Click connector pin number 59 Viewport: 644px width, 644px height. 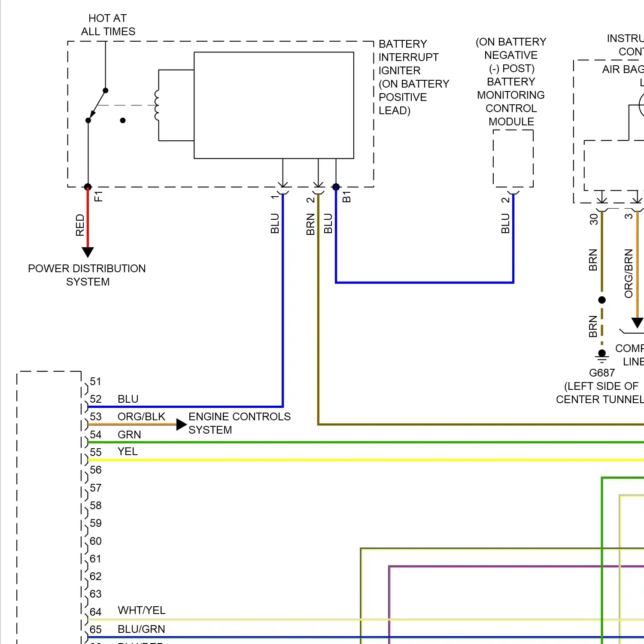(96, 523)
